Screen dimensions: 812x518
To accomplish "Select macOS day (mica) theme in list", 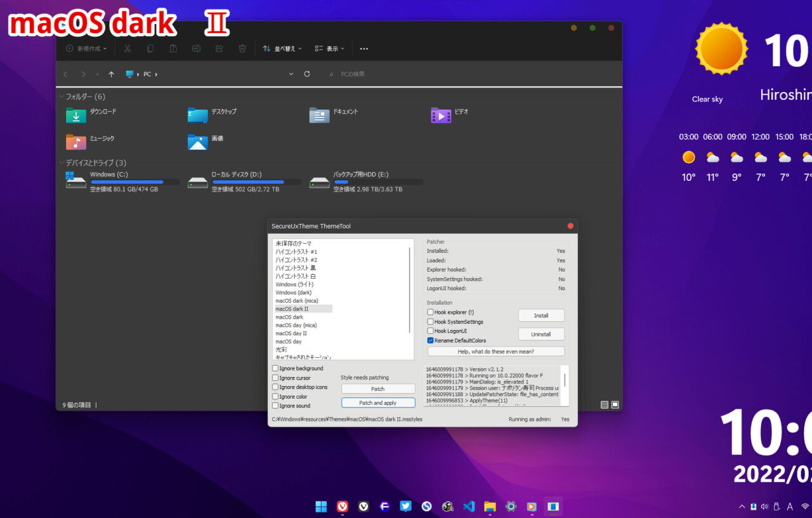I will [x=296, y=325].
